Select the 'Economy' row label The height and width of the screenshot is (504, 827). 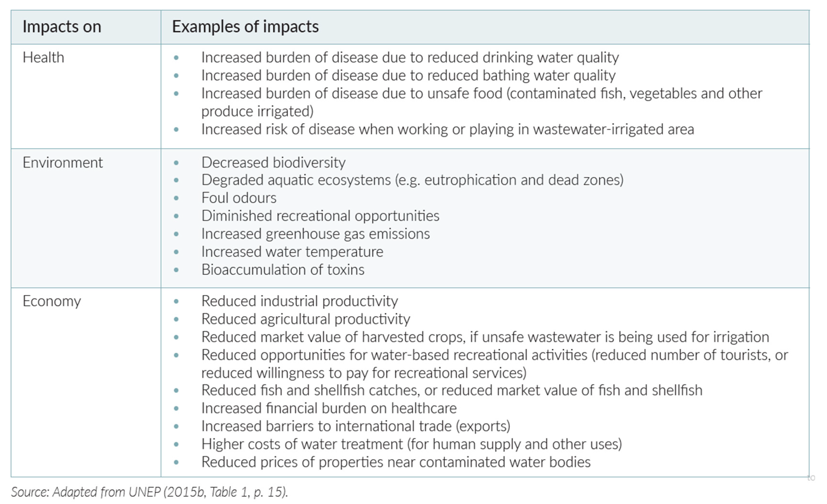(52, 301)
